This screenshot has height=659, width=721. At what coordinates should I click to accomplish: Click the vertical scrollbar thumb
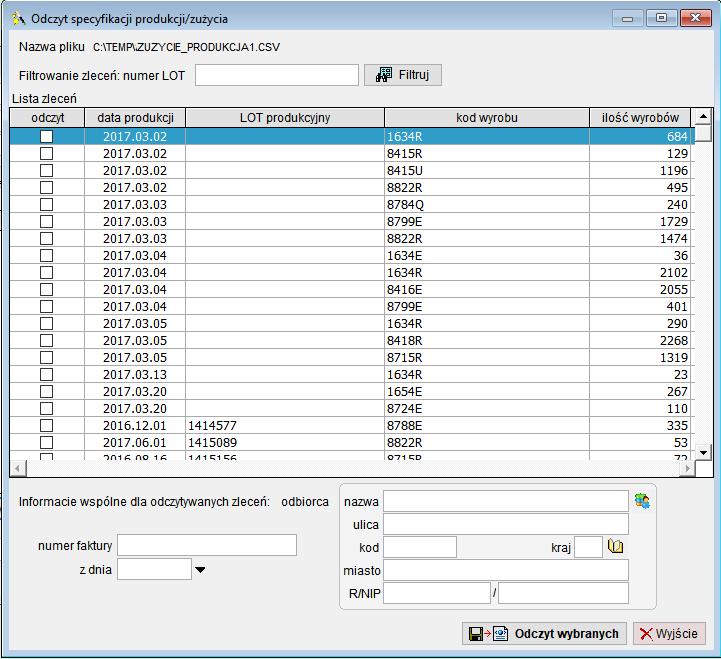[x=704, y=133]
